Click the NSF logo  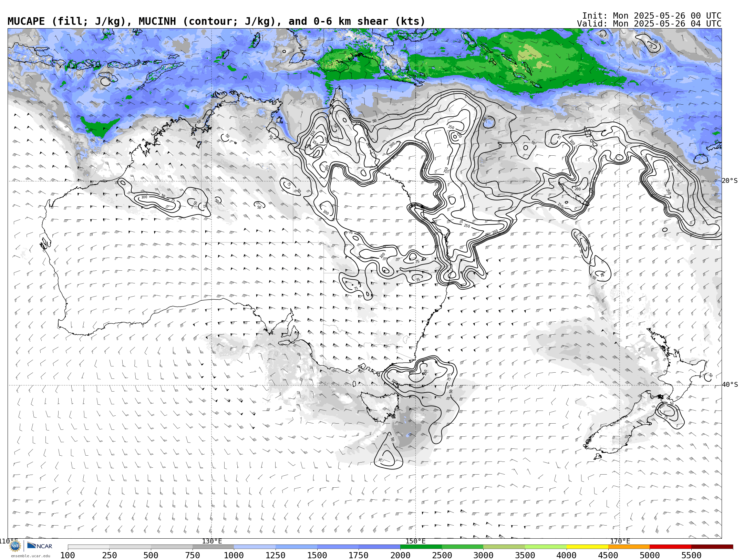[x=15, y=546]
